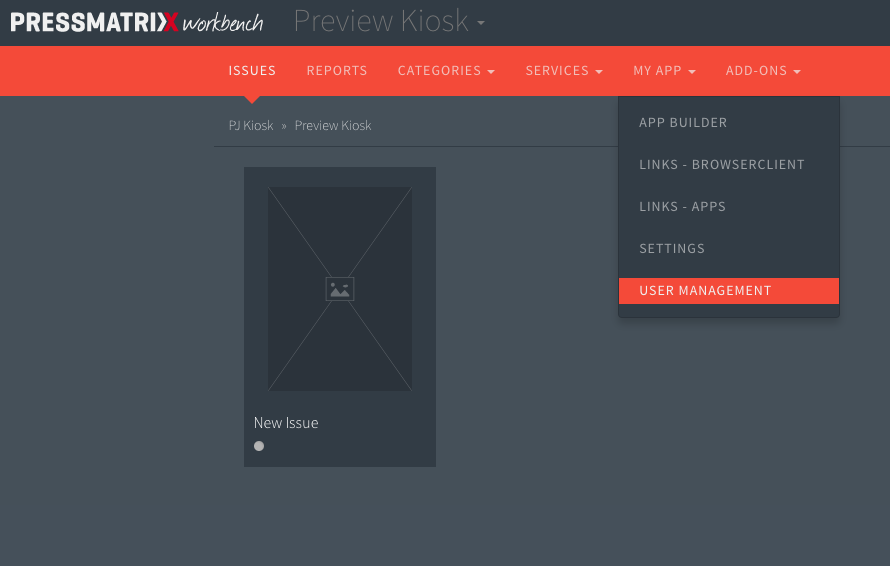The image size is (890, 566).
Task: Open the Reports tab
Action: 337,70
